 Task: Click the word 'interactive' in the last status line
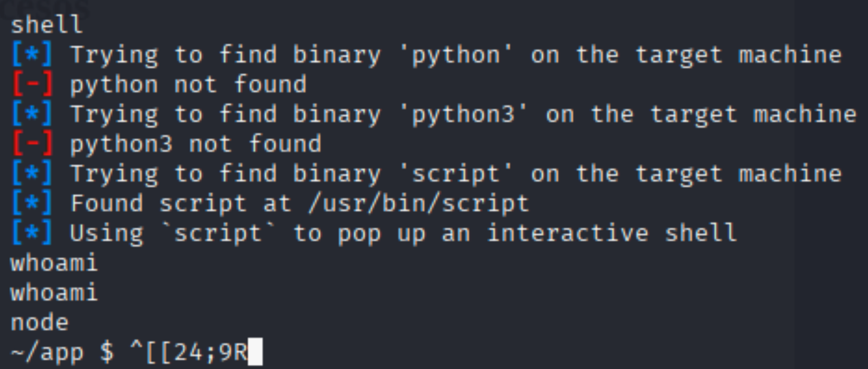point(567,233)
